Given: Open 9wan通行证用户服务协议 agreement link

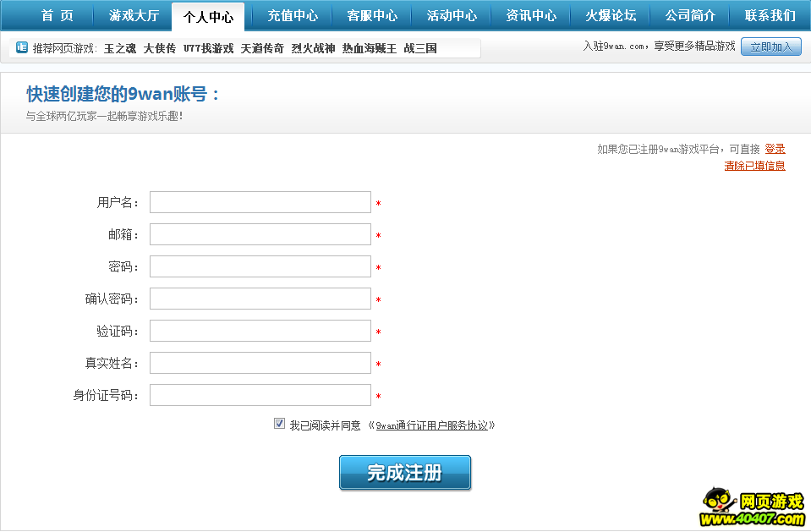Looking at the screenshot, I should 432,425.
